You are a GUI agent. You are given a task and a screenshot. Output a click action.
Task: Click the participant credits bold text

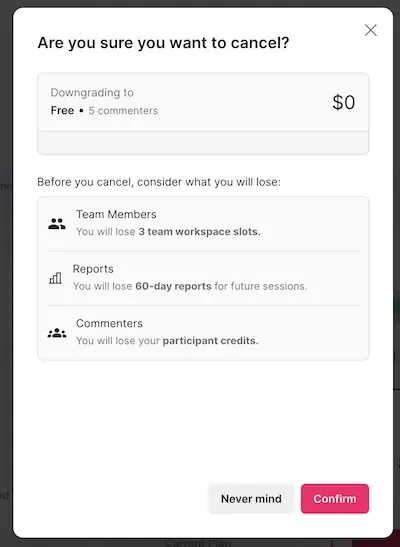(x=210, y=341)
